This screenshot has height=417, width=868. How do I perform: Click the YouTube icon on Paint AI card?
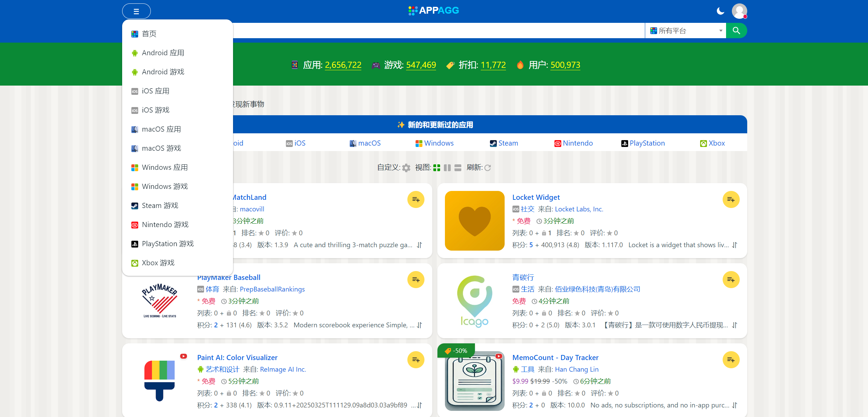tap(184, 356)
